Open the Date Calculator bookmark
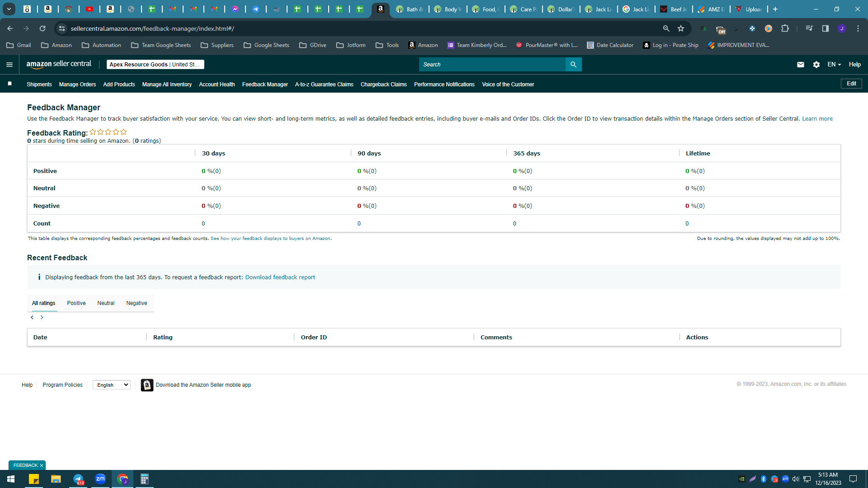This screenshot has height=488, width=868. click(610, 45)
